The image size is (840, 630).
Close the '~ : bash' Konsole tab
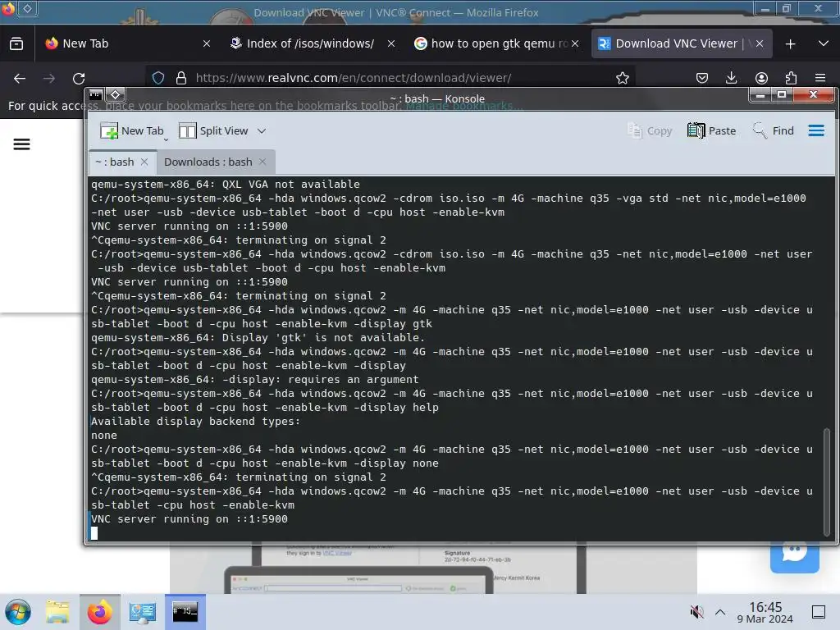pos(144,162)
